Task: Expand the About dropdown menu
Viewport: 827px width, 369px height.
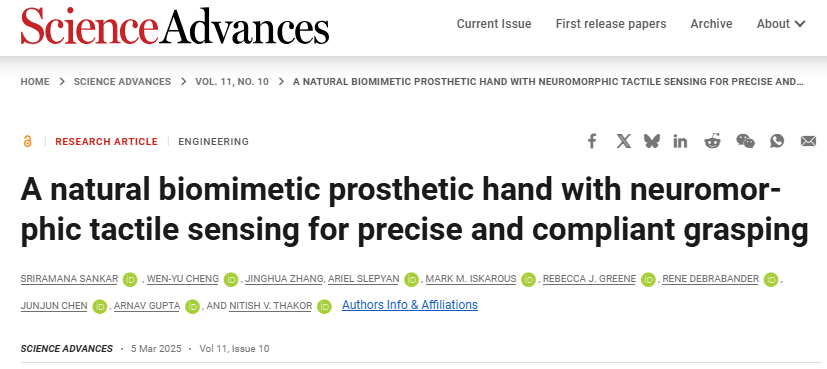Action: click(781, 24)
